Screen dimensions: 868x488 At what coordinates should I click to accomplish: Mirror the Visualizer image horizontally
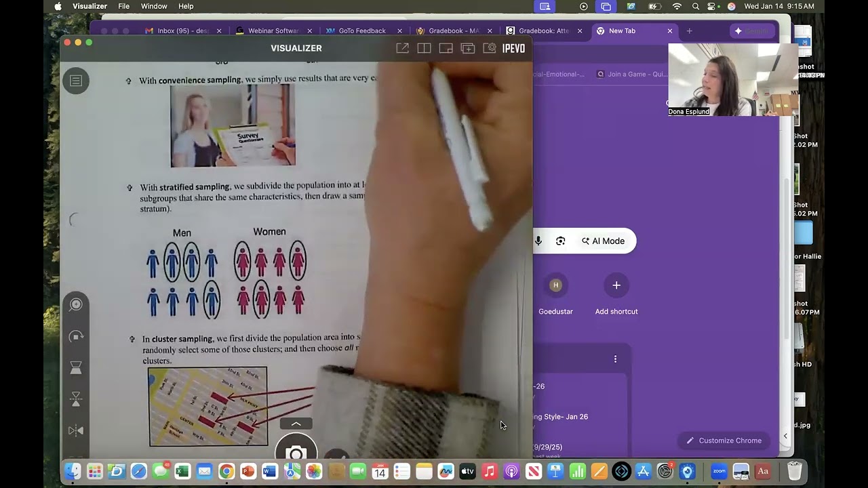coord(76,430)
